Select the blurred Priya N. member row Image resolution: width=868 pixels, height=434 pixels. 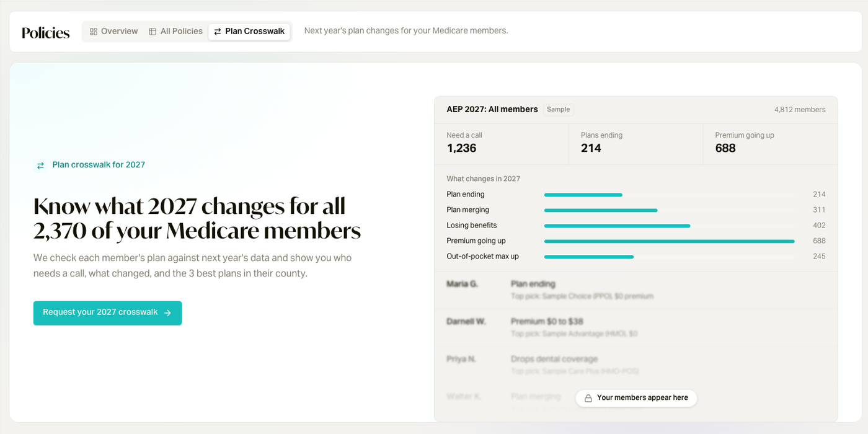[636, 365]
